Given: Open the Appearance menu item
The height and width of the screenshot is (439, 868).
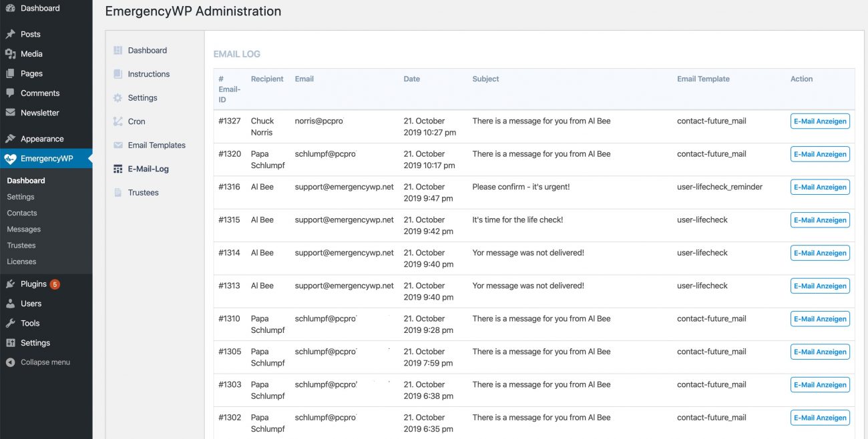Looking at the screenshot, I should pyautogui.click(x=46, y=139).
